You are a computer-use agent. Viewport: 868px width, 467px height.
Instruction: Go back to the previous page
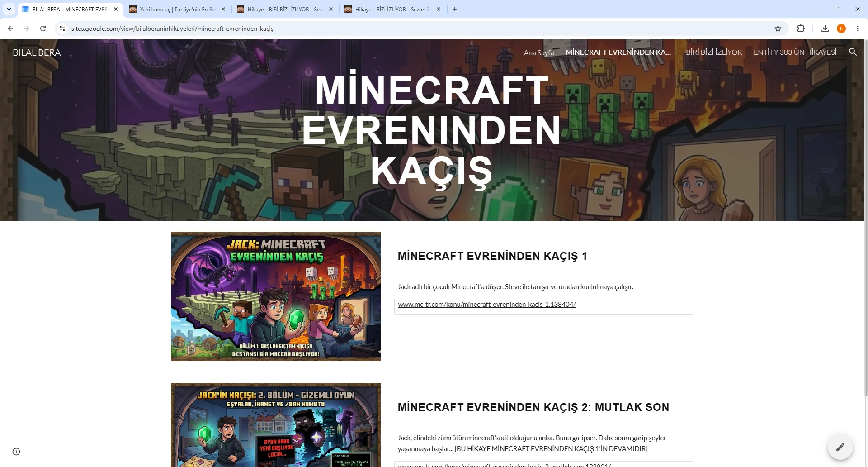[x=10, y=29]
